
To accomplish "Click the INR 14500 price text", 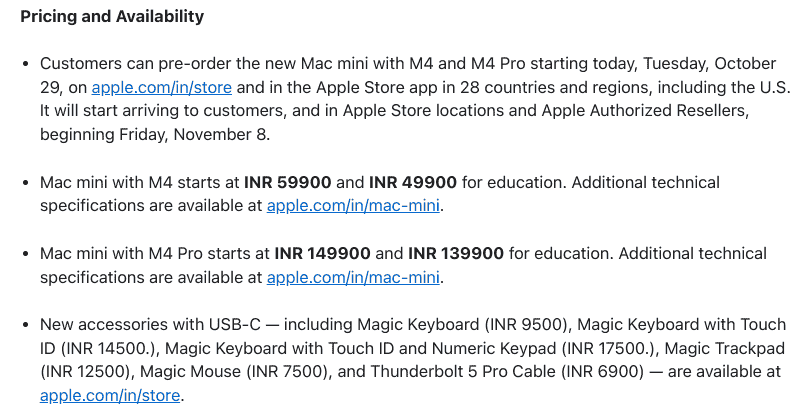I will point(114,348).
